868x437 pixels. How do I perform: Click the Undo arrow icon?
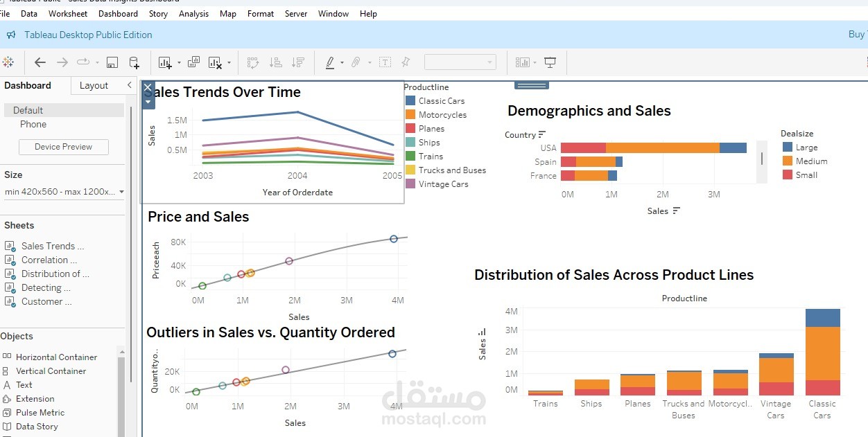(x=40, y=62)
